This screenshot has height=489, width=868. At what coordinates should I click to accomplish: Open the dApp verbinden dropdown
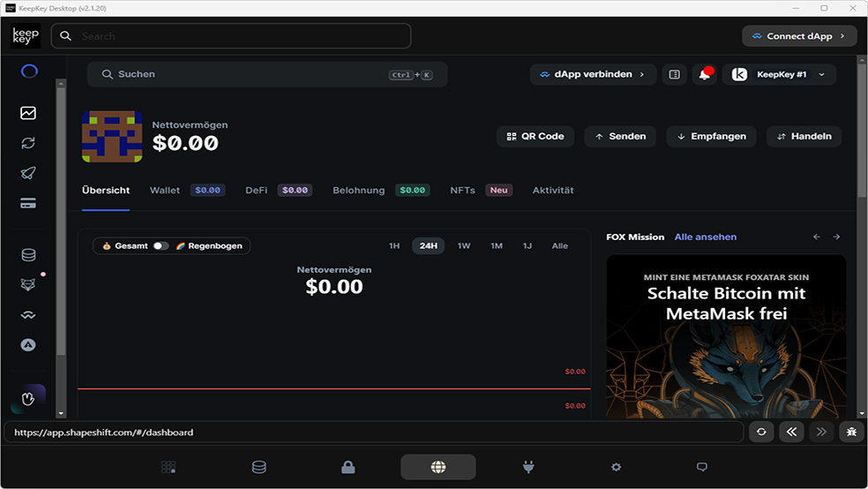click(x=593, y=74)
